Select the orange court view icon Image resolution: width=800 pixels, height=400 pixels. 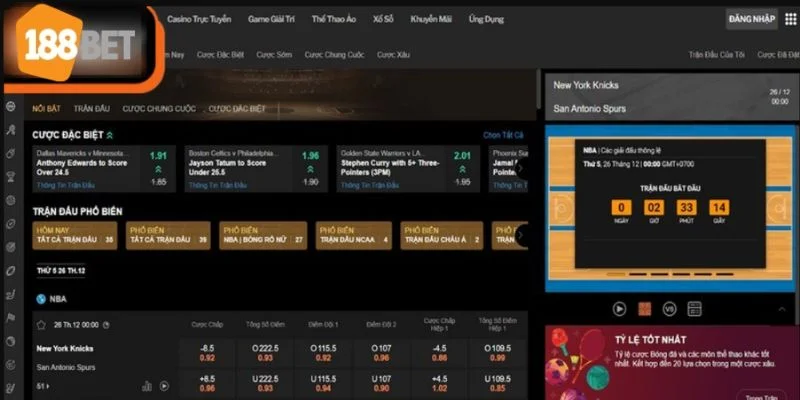(645, 309)
